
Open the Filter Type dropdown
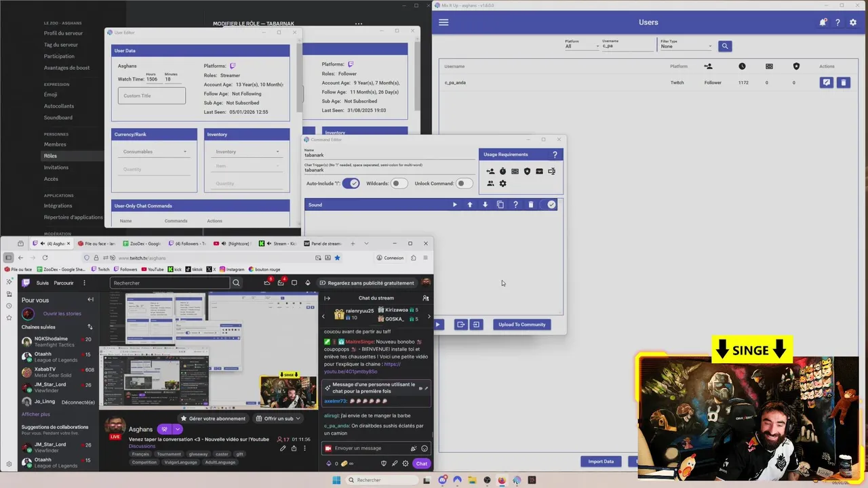(x=686, y=46)
